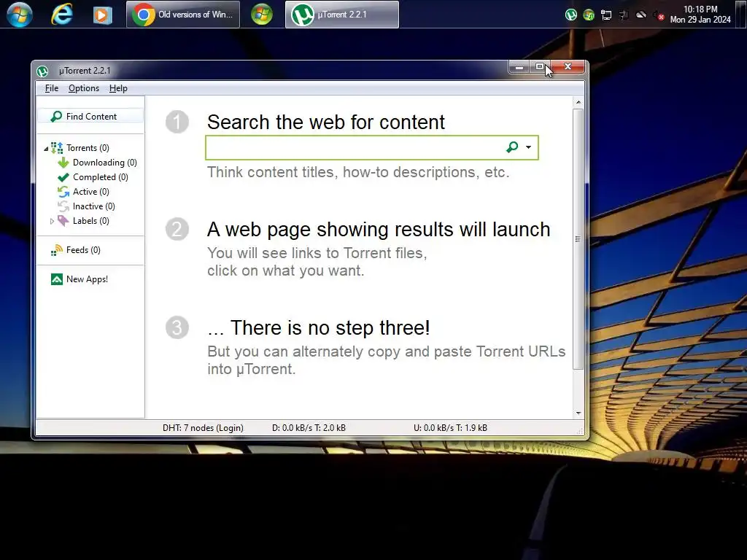Click the Labels tag icon
This screenshot has height=560, width=747.
(63, 220)
